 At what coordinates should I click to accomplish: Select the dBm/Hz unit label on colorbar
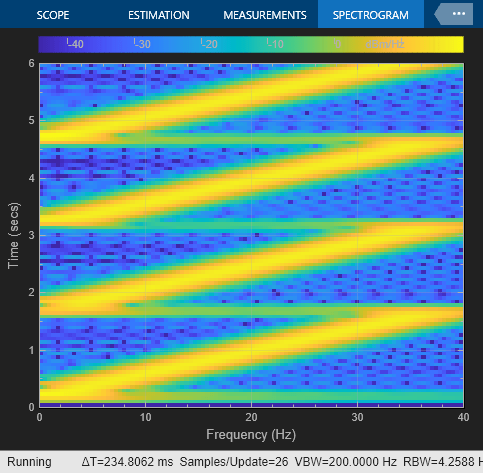tap(385, 44)
